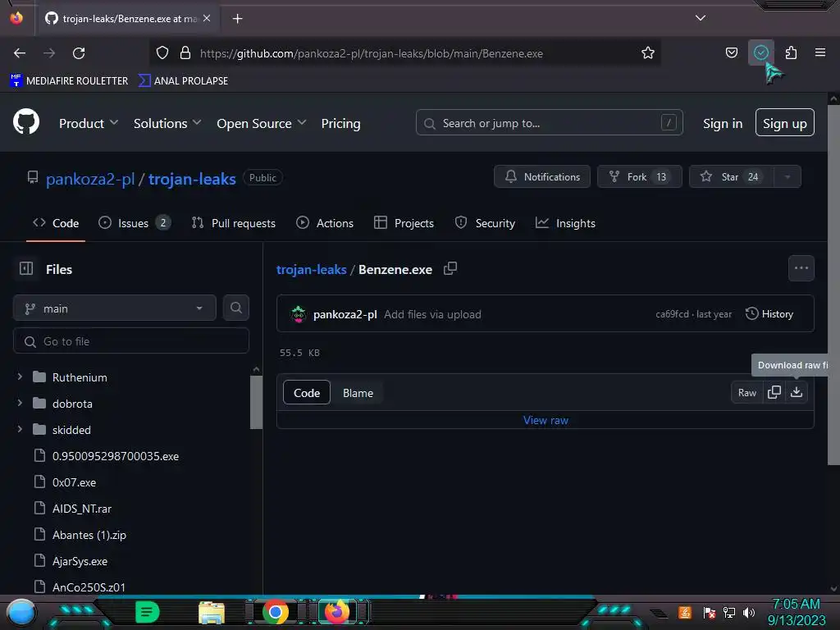Click the trojan-leaks breadcrumb link
The image size is (840, 630).
tap(311, 269)
